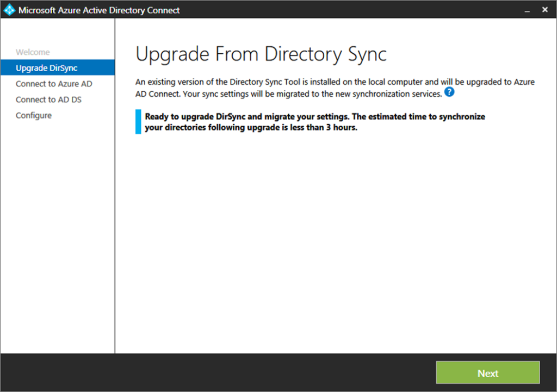This screenshot has height=392, width=557.
Task: Close the Azure AD Connect wizard
Action: tap(545, 10)
